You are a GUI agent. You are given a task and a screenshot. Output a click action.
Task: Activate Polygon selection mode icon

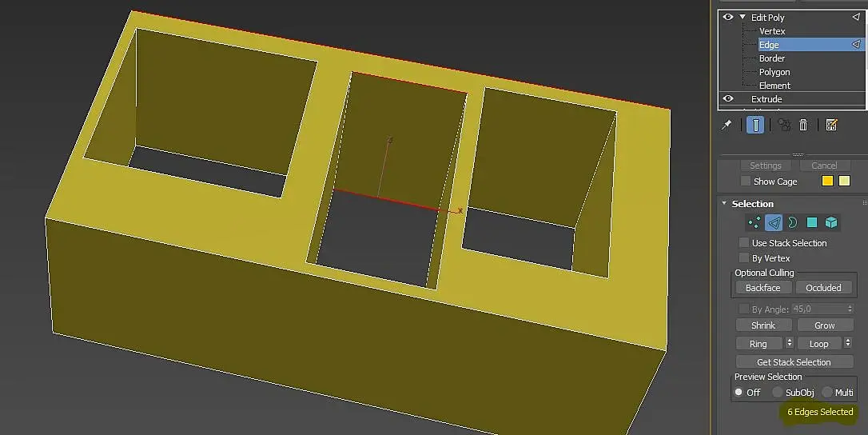[811, 223]
